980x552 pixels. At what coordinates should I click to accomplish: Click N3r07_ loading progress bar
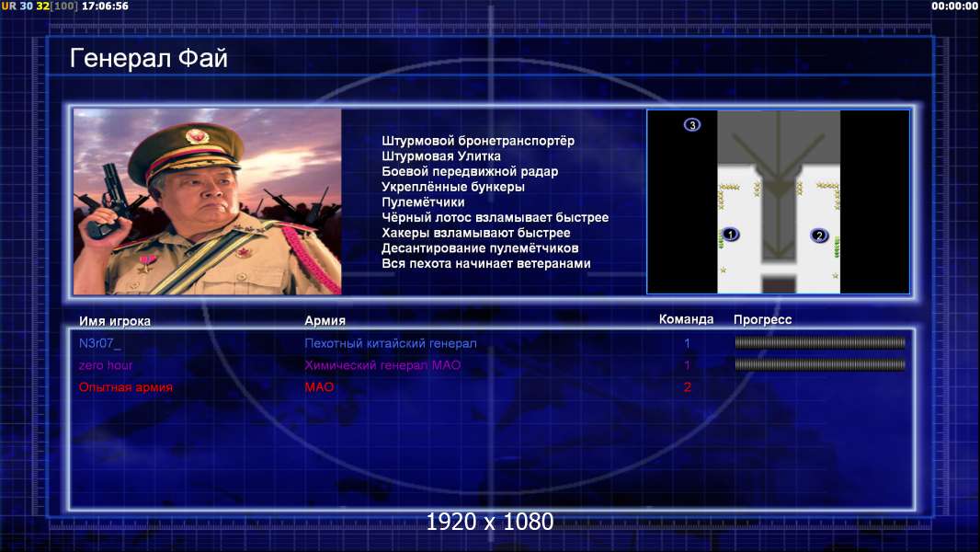click(x=820, y=342)
